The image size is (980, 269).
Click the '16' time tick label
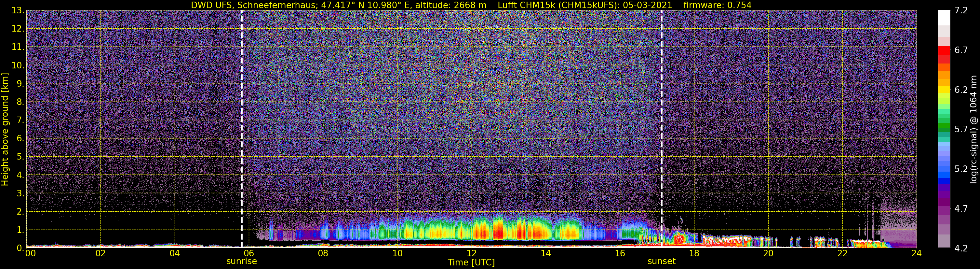click(x=620, y=253)
